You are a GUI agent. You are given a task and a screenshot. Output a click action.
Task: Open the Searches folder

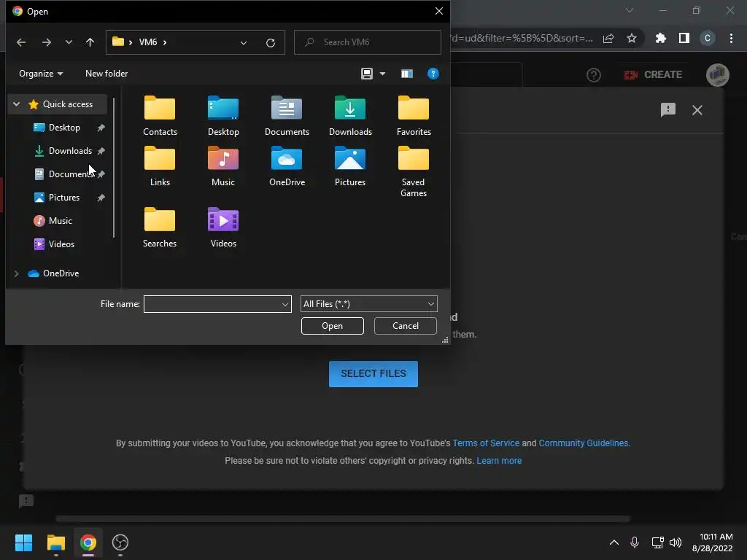(x=160, y=227)
